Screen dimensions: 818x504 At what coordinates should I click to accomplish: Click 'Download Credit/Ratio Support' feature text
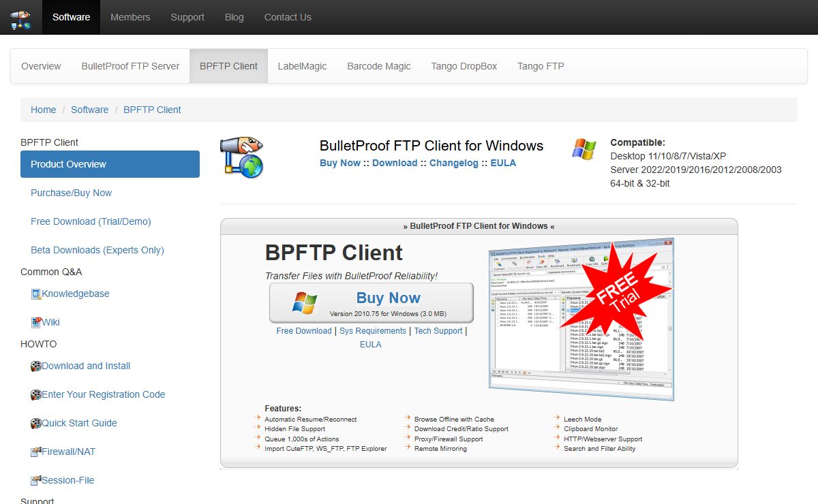coord(461,429)
